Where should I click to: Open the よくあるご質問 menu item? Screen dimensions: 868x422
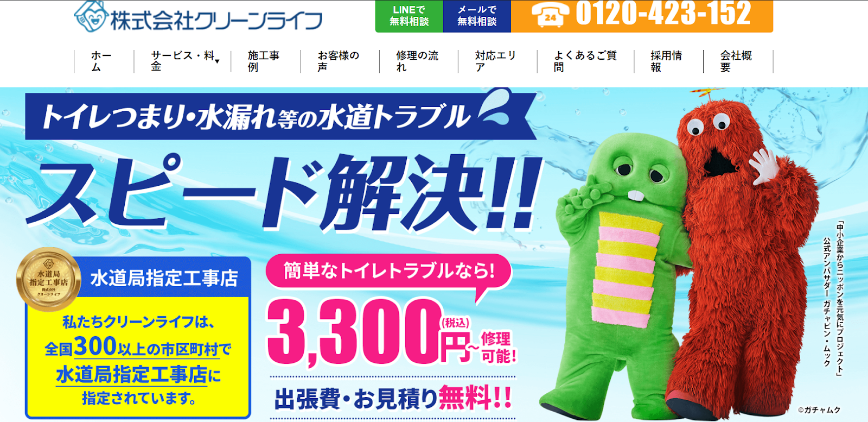(585, 61)
